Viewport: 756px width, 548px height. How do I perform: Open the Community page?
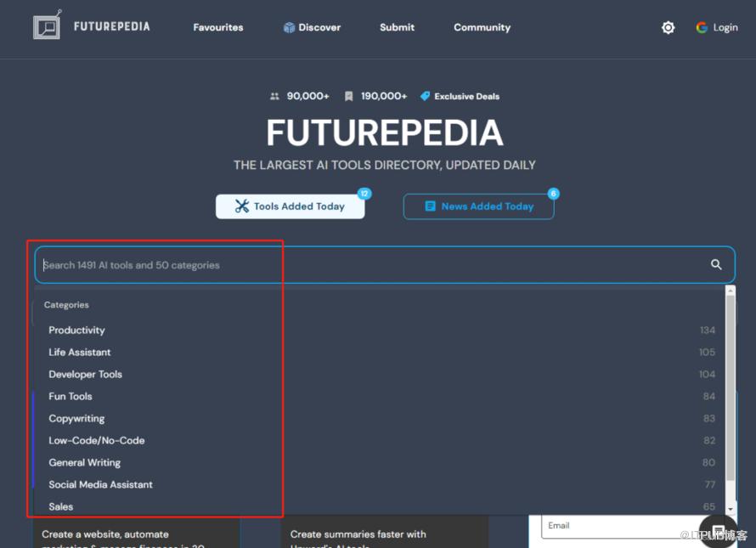coord(482,27)
